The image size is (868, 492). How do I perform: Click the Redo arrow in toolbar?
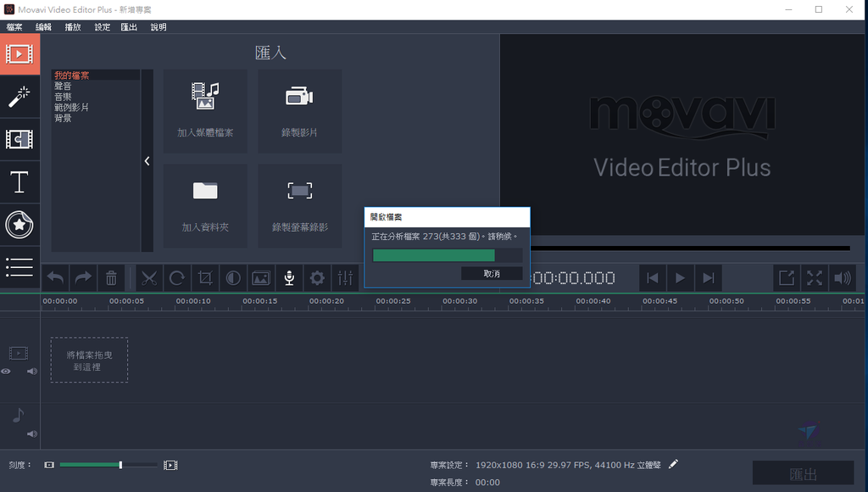[83, 278]
